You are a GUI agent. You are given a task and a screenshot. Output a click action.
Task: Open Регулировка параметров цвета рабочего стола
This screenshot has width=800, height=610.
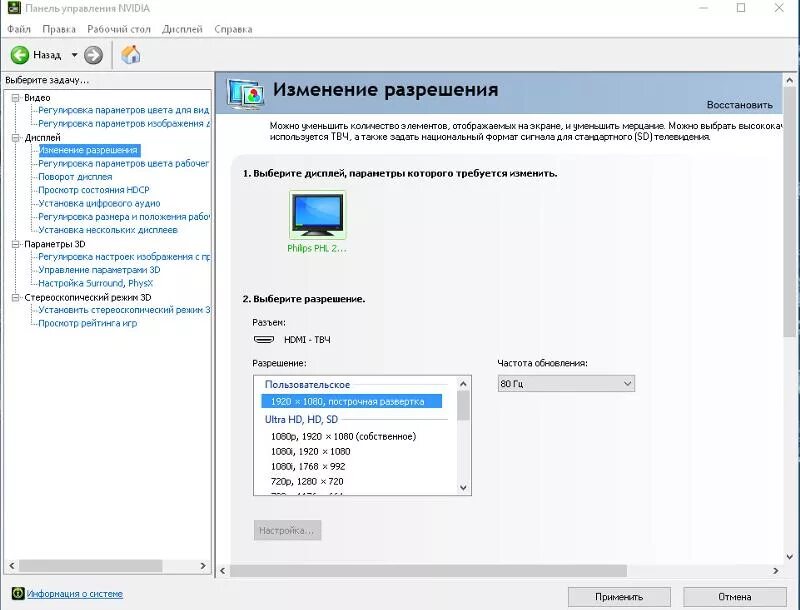(123, 163)
